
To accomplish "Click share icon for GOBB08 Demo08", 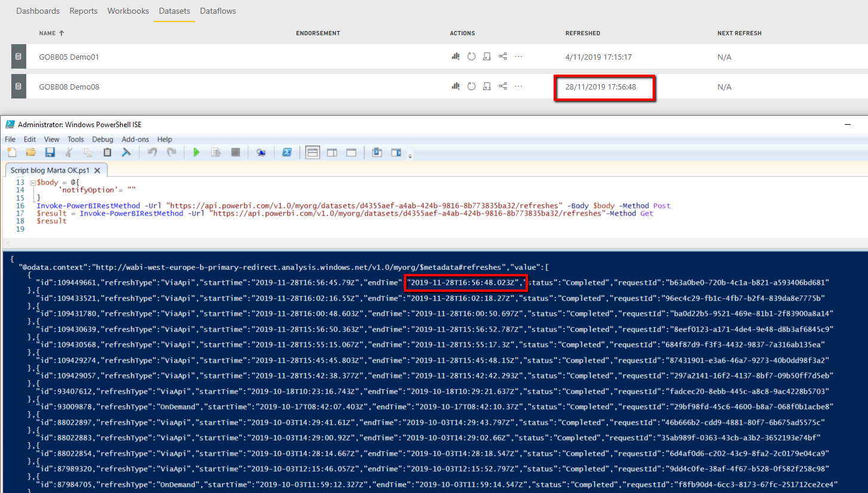I will (502, 87).
